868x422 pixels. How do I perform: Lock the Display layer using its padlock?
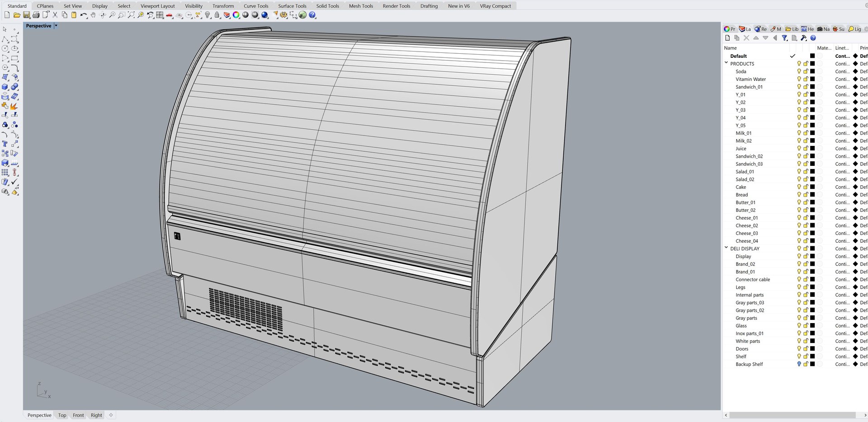click(x=806, y=256)
